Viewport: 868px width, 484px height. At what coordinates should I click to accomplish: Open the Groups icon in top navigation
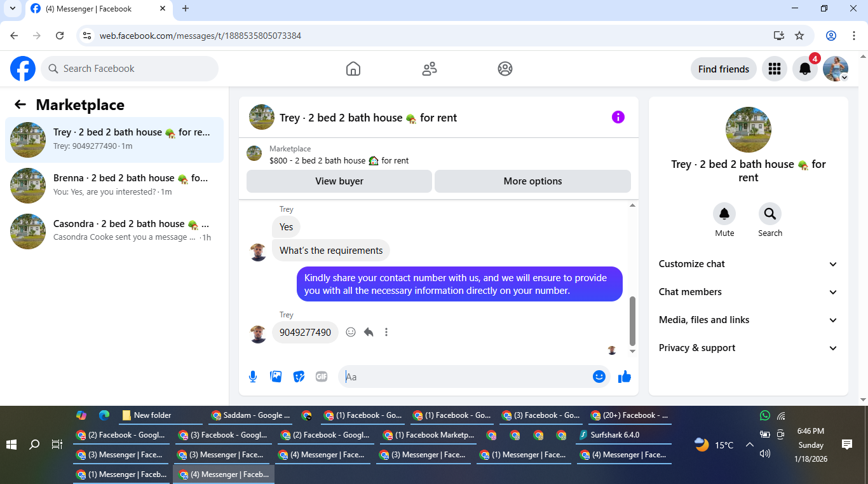pyautogui.click(x=505, y=69)
